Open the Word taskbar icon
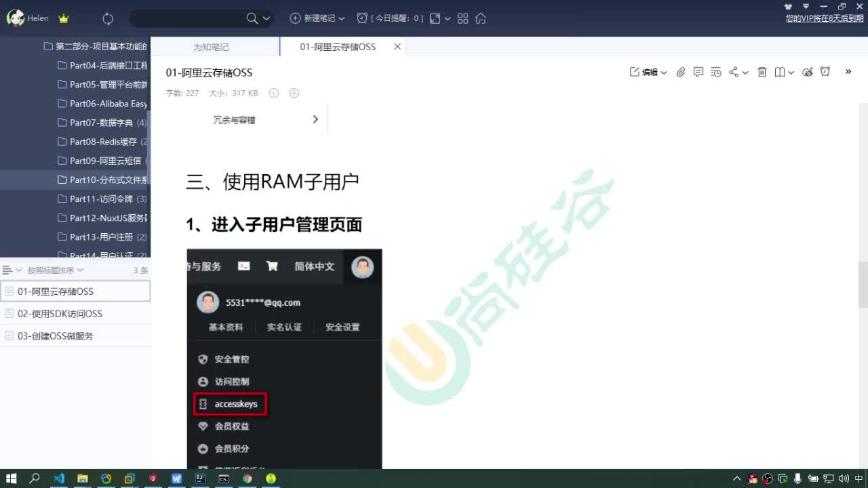Image resolution: width=868 pixels, height=488 pixels. pyautogui.click(x=177, y=479)
